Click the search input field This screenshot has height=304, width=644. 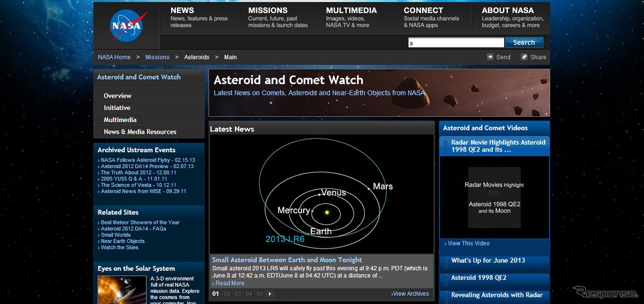tap(456, 43)
